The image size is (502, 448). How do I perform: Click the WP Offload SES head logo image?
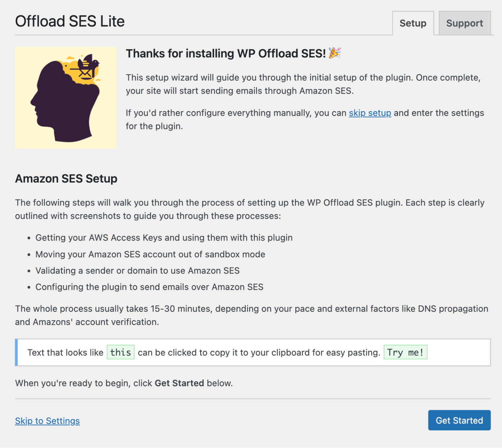[x=65, y=97]
